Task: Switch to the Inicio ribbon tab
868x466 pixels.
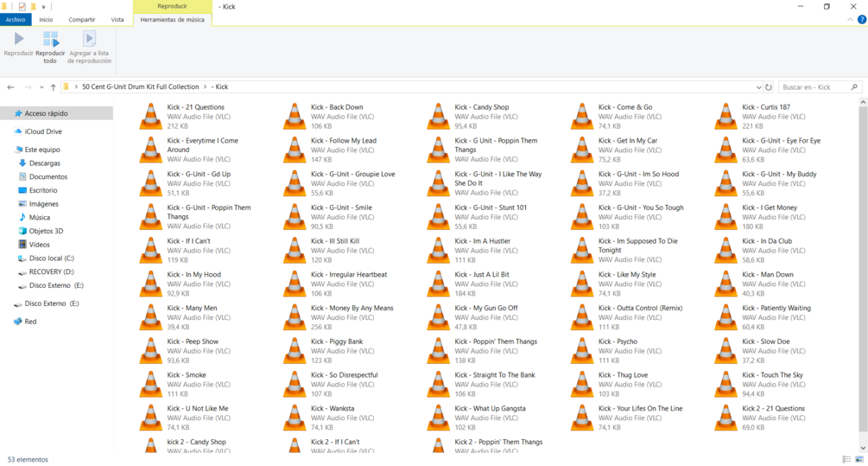Action: (46, 19)
